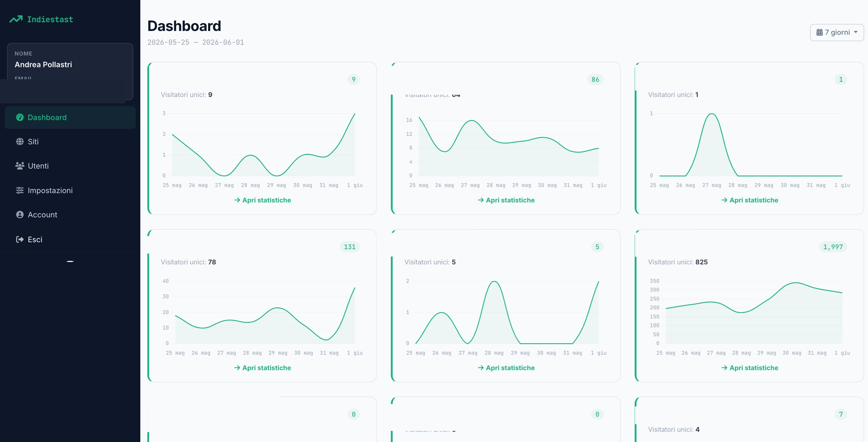Open Apri statistiche for the 86 pageviews card
The image size is (868, 442).
(506, 200)
